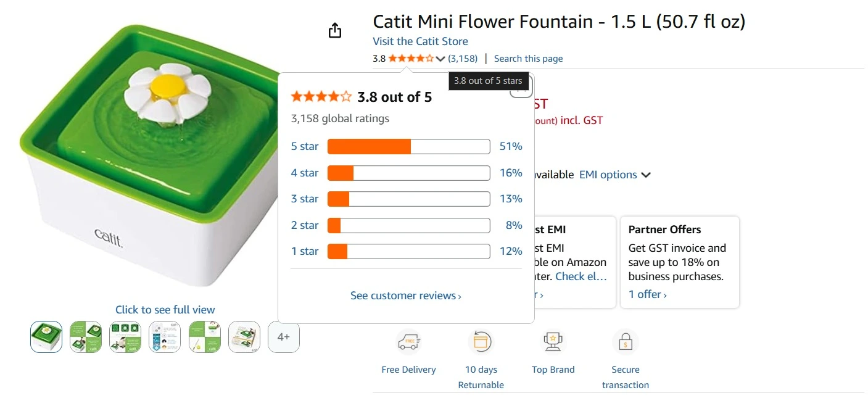Select the product box packaging thumbnail

[x=244, y=337]
